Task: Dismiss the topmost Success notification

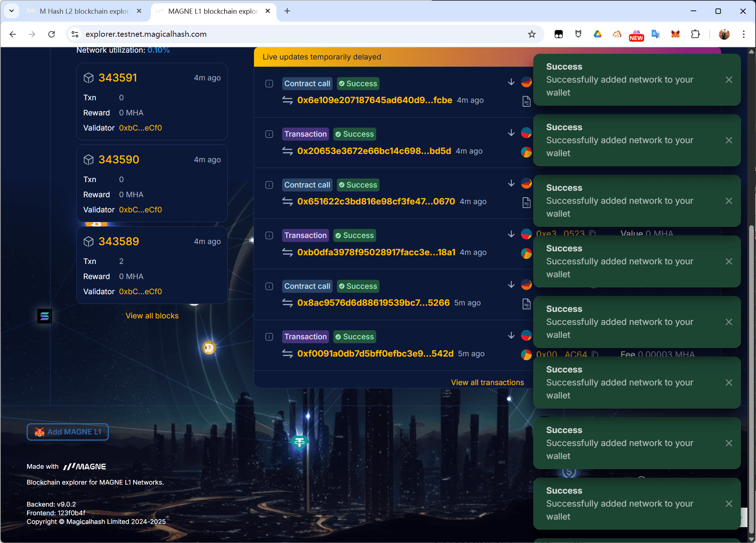Action: point(729,80)
